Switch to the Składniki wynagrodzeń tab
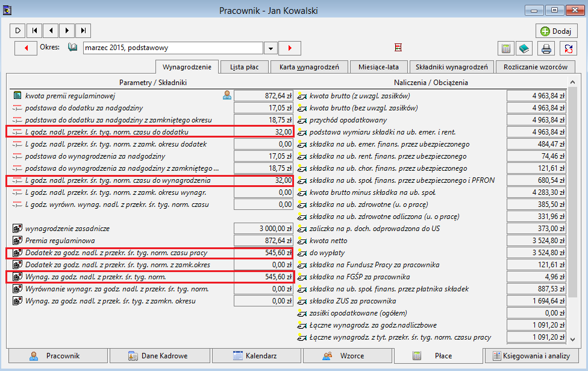This screenshot has width=588, height=371. coord(451,67)
